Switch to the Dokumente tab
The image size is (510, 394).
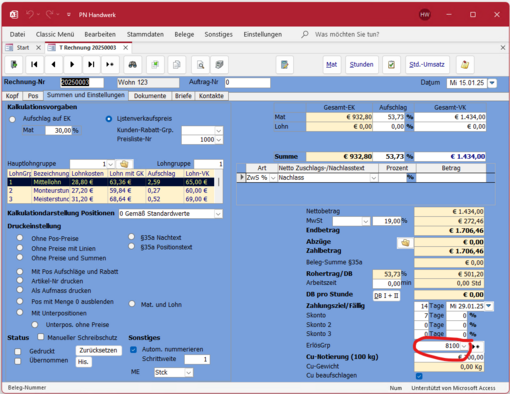click(150, 96)
